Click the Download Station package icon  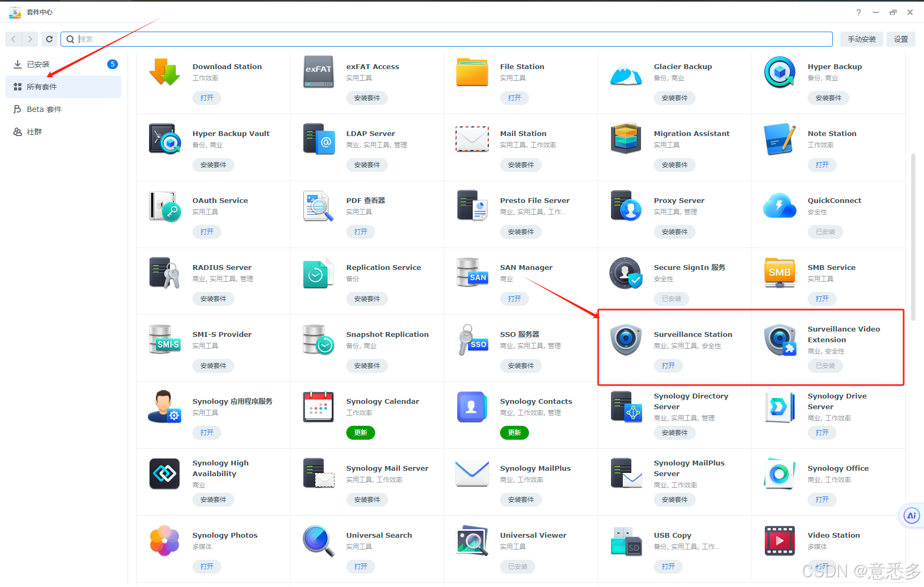point(165,72)
